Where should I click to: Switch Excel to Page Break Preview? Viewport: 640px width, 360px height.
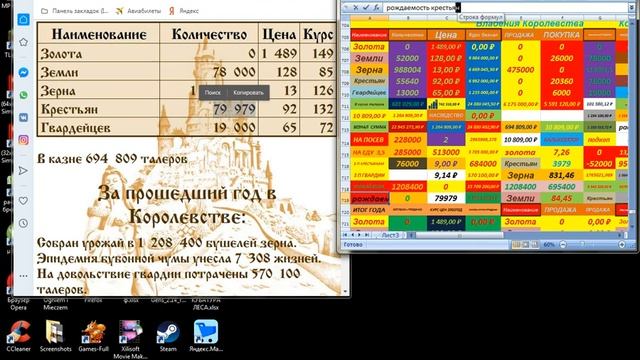coord(535,244)
